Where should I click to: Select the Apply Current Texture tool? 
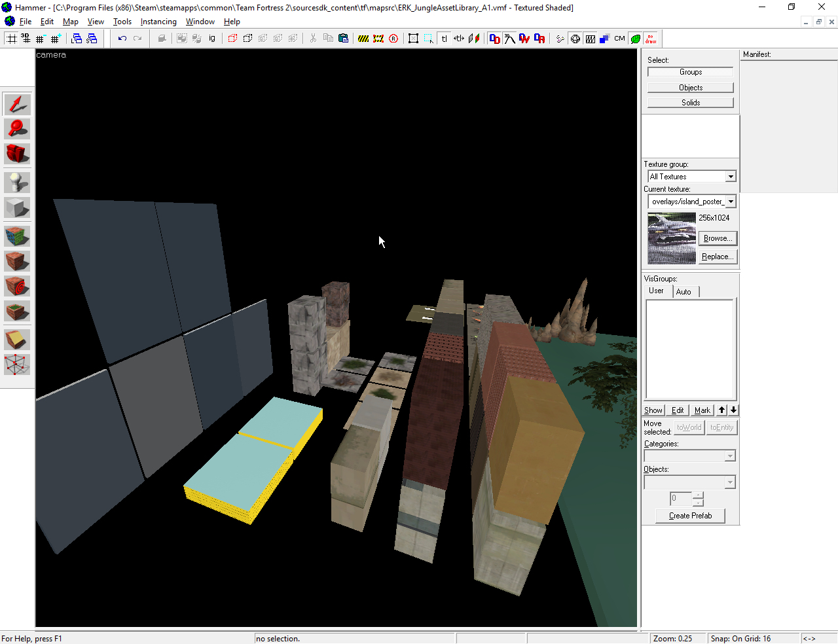pos(17,261)
